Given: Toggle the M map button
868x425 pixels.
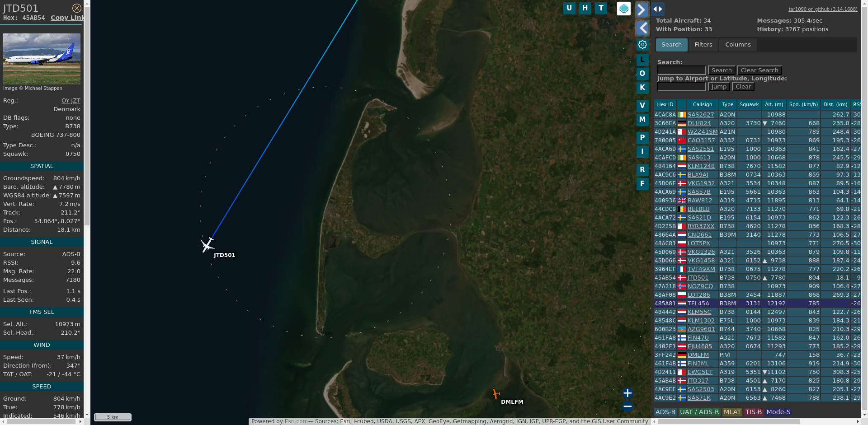Looking at the screenshot, I should (x=642, y=120).
